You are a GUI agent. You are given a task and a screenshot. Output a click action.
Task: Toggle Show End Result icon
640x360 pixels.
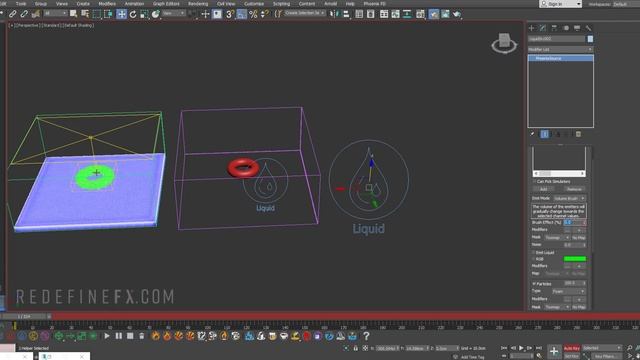(544, 134)
